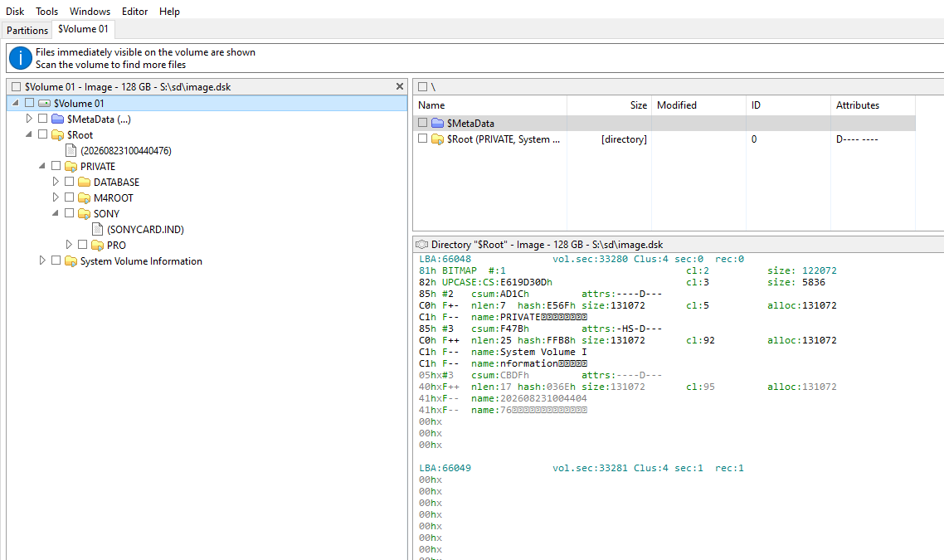The width and height of the screenshot is (944, 560).
Task: Open the Tools menu
Action: click(47, 12)
